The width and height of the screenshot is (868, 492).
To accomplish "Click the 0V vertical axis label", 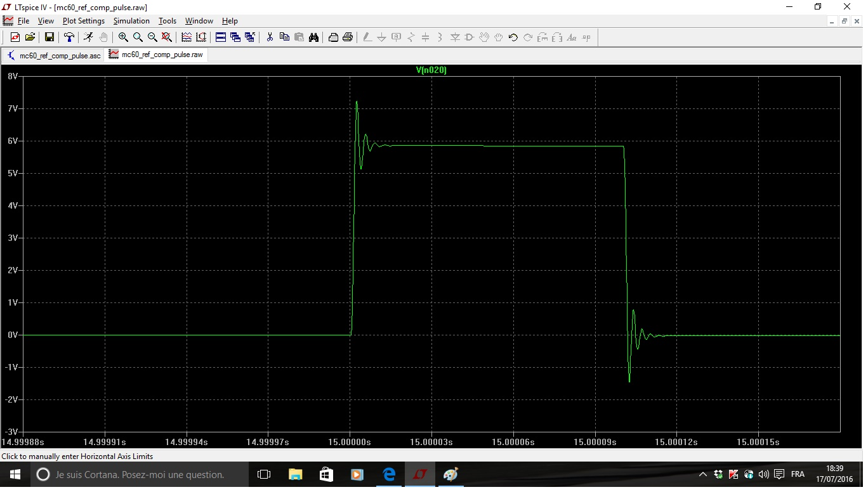I will [x=13, y=335].
